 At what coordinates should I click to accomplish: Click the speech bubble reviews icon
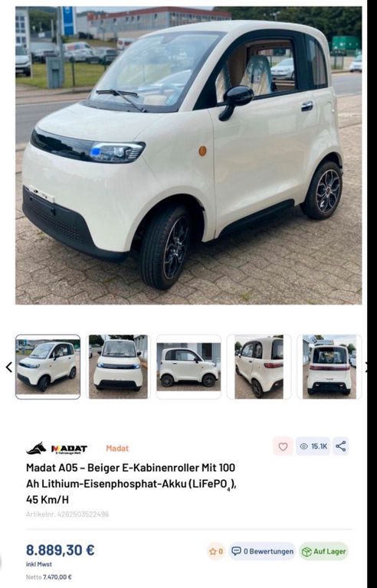(236, 551)
